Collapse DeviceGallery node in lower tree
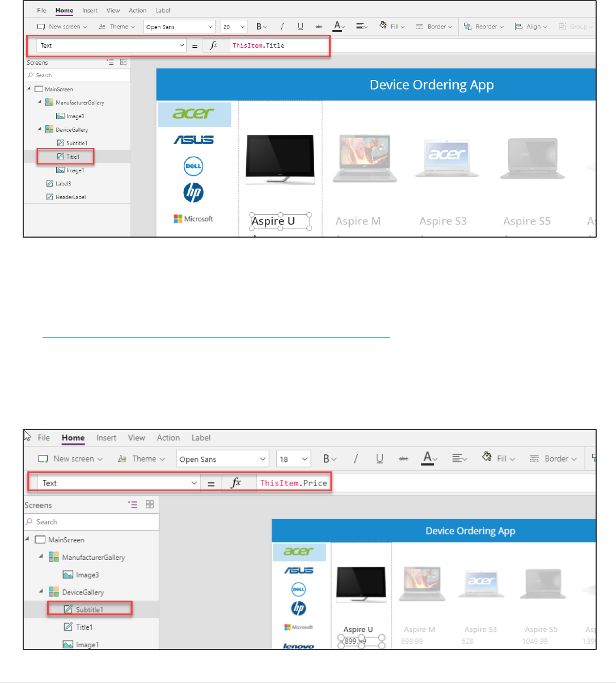 40,591
